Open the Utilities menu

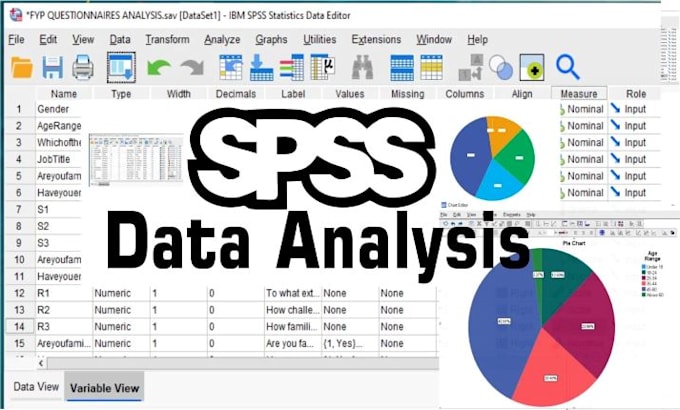click(320, 39)
